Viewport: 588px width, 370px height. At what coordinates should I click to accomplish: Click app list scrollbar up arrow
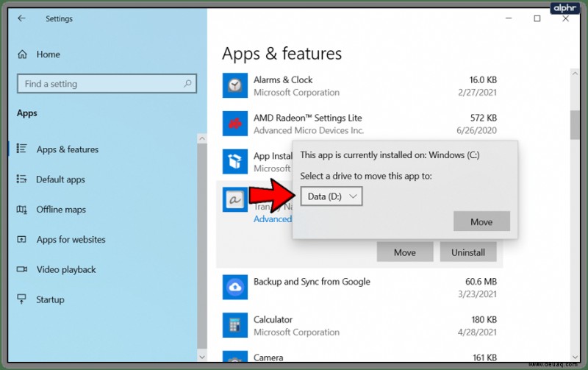click(x=576, y=74)
